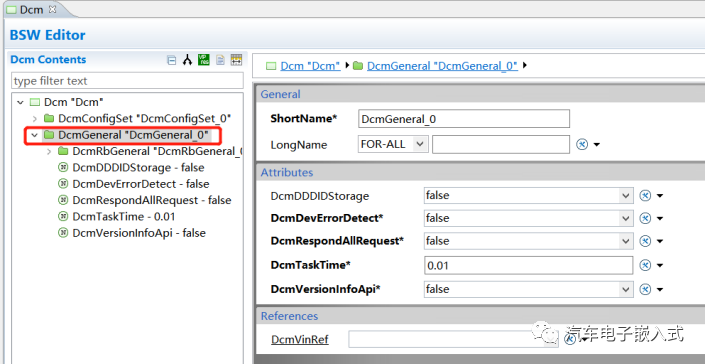
Task: Open the LongName action menu arrow
Action: (x=597, y=145)
